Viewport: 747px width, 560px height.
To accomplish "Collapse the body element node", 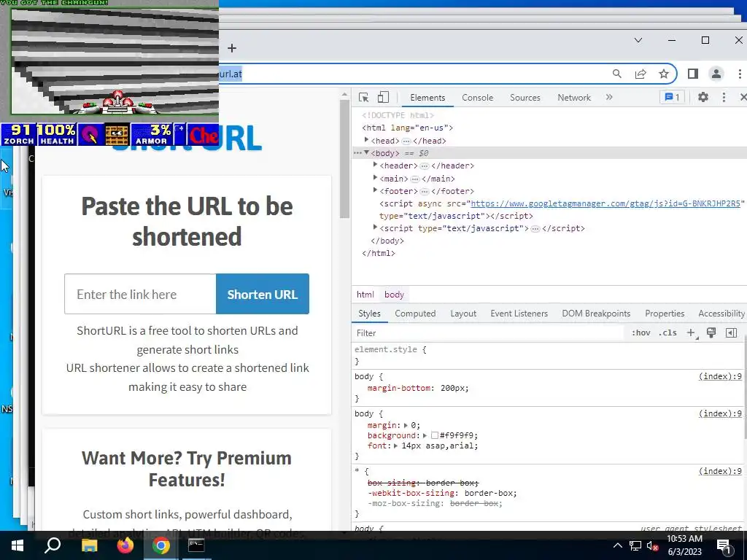I will pos(366,152).
